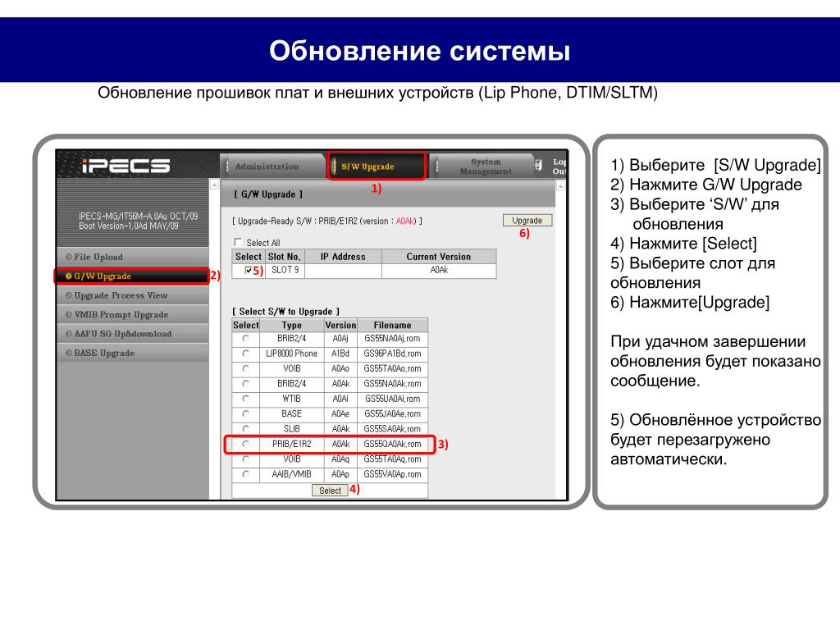Select the LIP8000 Phone radio button
The width and height of the screenshot is (840, 630).
pos(245,354)
